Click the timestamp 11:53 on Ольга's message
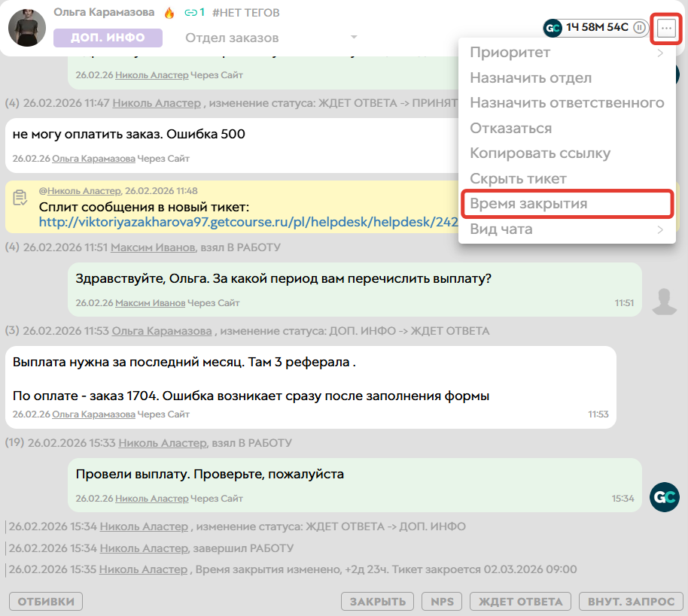This screenshot has height=616, width=688. pyautogui.click(x=598, y=414)
